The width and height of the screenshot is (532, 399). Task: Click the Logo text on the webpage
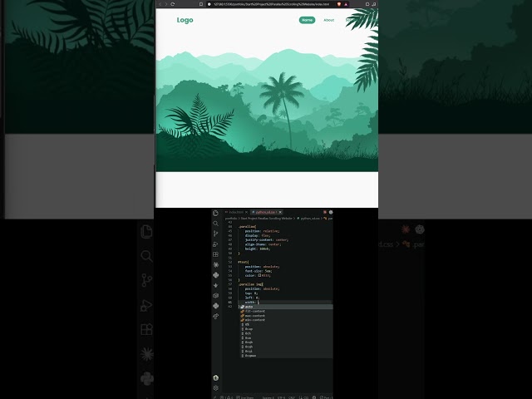(185, 20)
